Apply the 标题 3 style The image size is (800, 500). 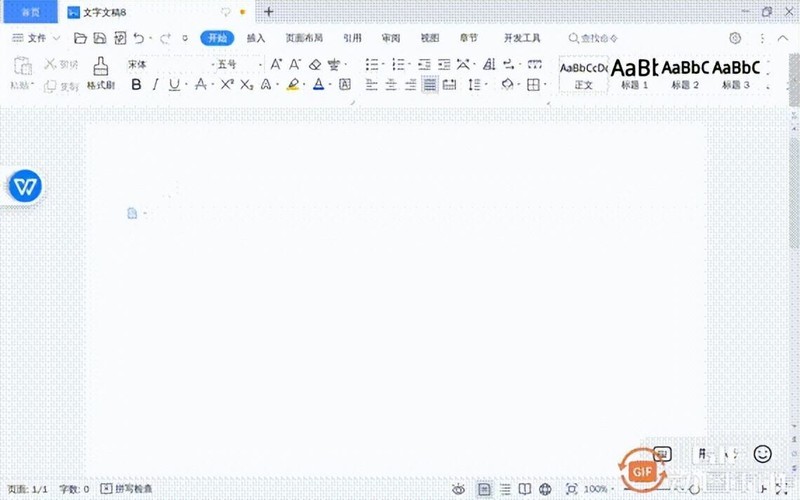tap(736, 74)
